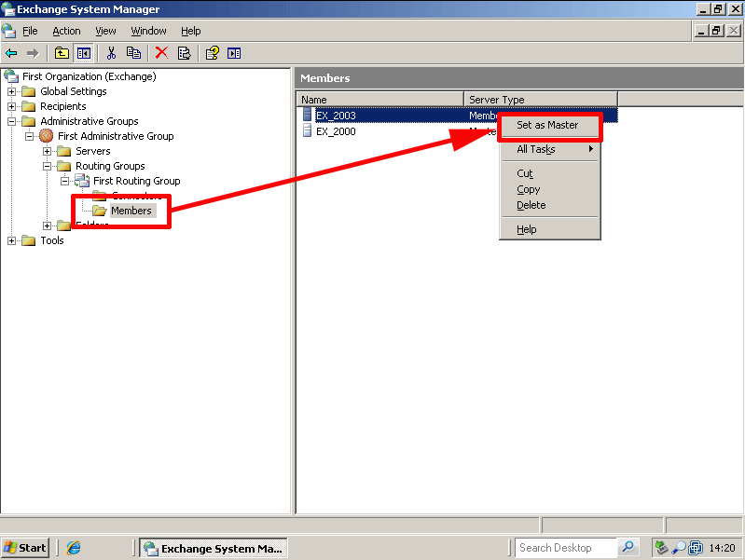Viewport: 745px width, 560px height.
Task: Click the Forward arrow toolbar icon
Action: [x=33, y=53]
